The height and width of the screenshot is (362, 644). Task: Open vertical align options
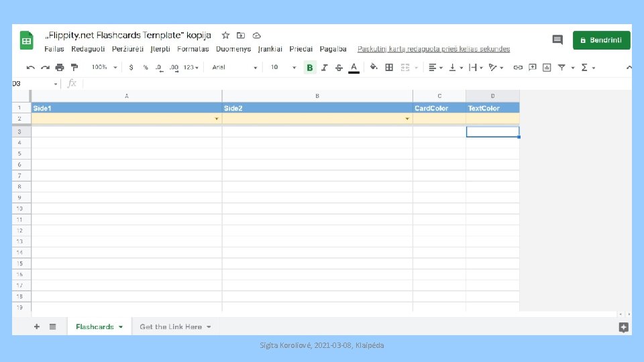coord(455,67)
